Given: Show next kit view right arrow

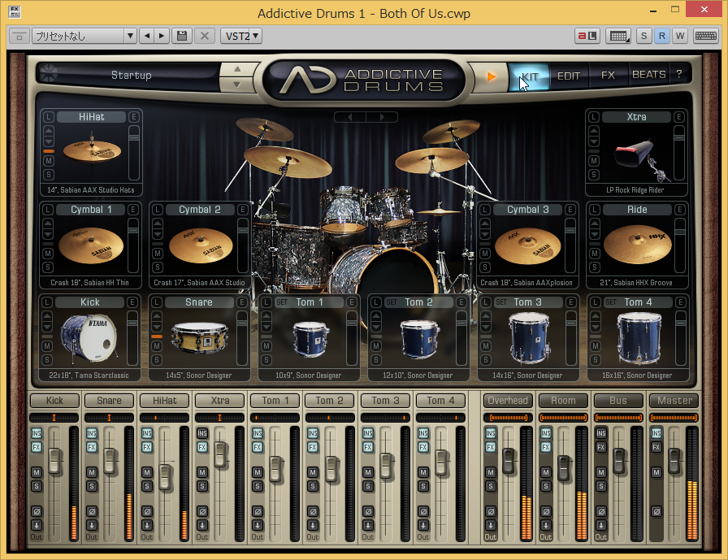Looking at the screenshot, I should (x=382, y=117).
